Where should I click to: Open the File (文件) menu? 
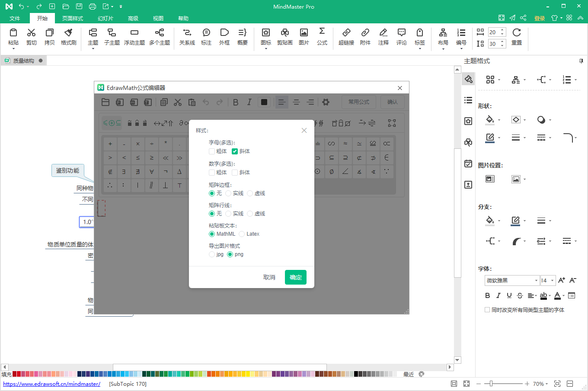[x=15, y=18]
